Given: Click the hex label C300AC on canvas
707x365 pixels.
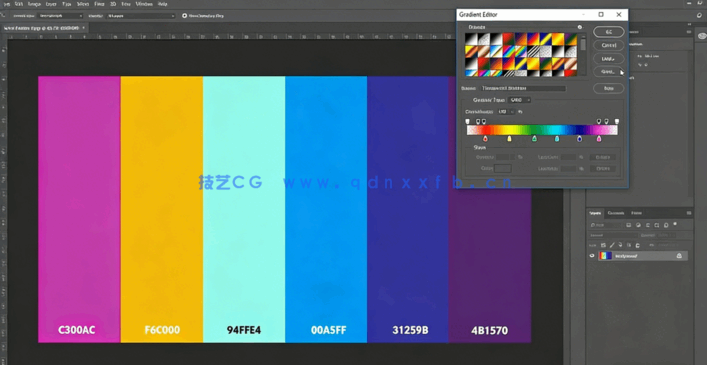Looking at the screenshot, I should click(x=77, y=330).
